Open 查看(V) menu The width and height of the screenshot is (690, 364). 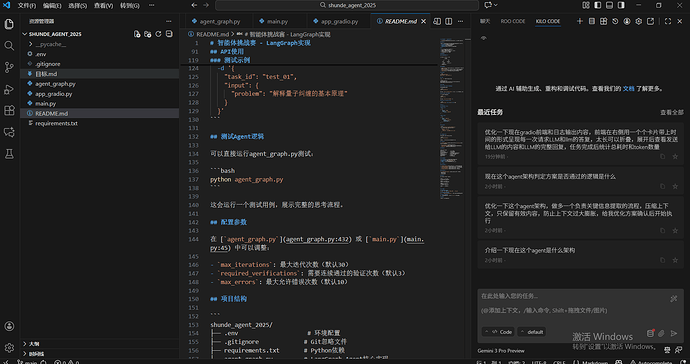103,5
